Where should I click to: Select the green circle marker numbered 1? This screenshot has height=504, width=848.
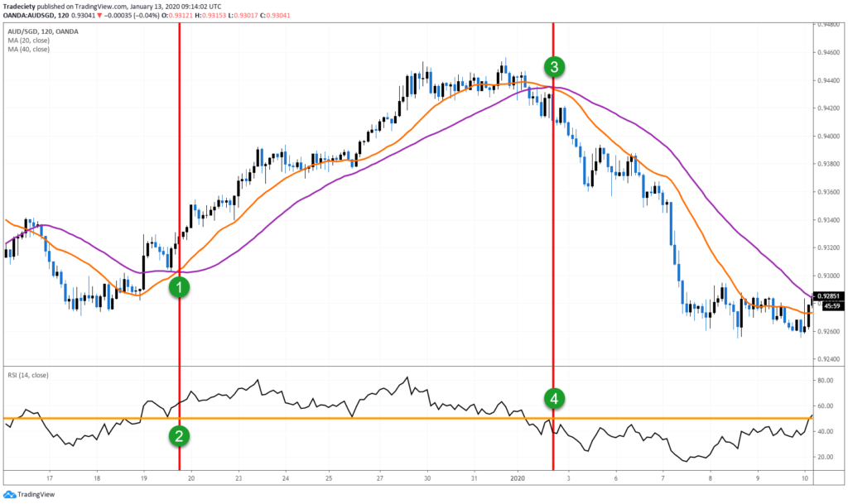[179, 287]
